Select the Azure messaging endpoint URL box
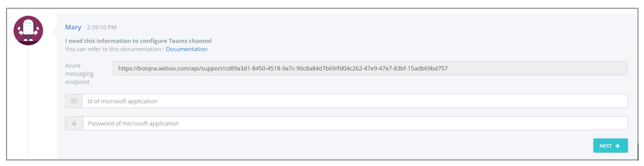The width and height of the screenshot is (644, 166). pyautogui.click(x=370, y=68)
